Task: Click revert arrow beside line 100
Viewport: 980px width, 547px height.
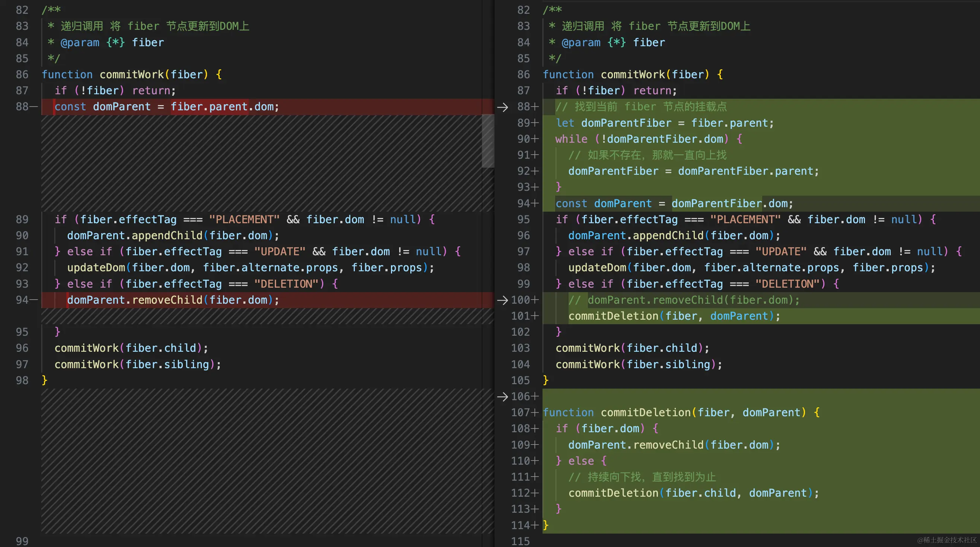Action: pyautogui.click(x=502, y=300)
